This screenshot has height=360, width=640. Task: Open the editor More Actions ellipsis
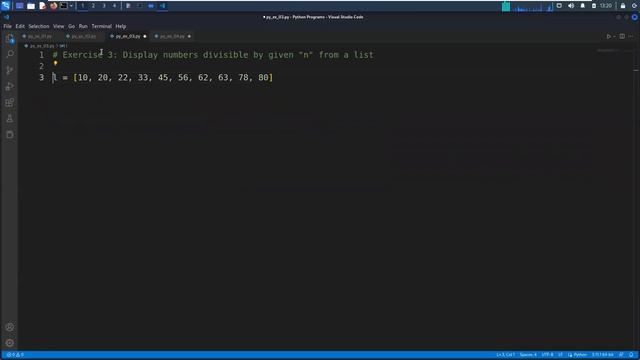pyautogui.click(x=631, y=36)
